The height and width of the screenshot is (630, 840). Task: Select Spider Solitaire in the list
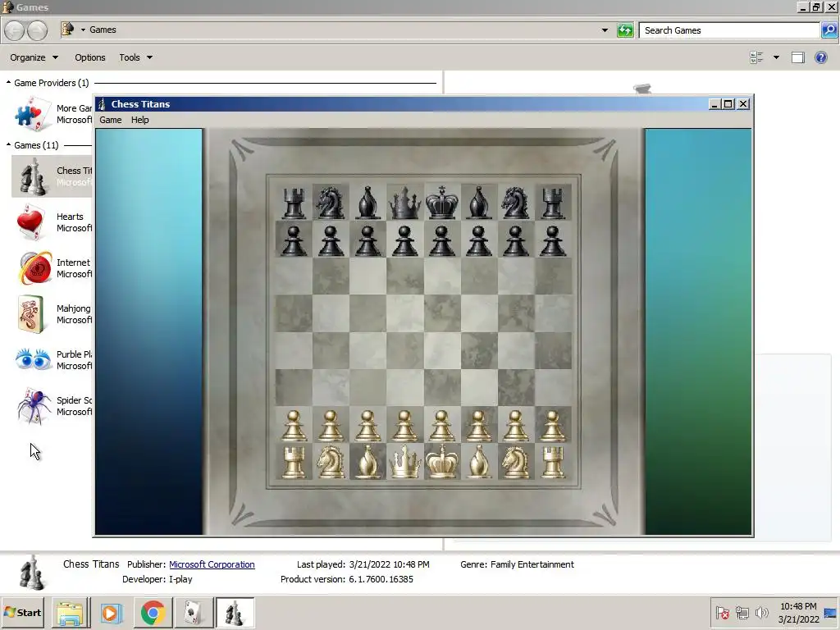point(52,406)
